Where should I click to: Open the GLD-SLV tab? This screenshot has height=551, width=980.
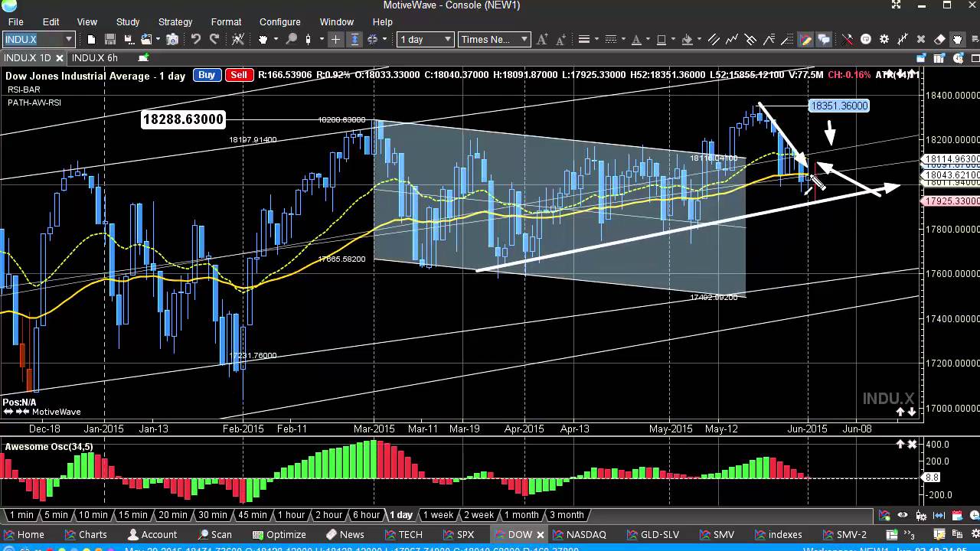(653, 535)
